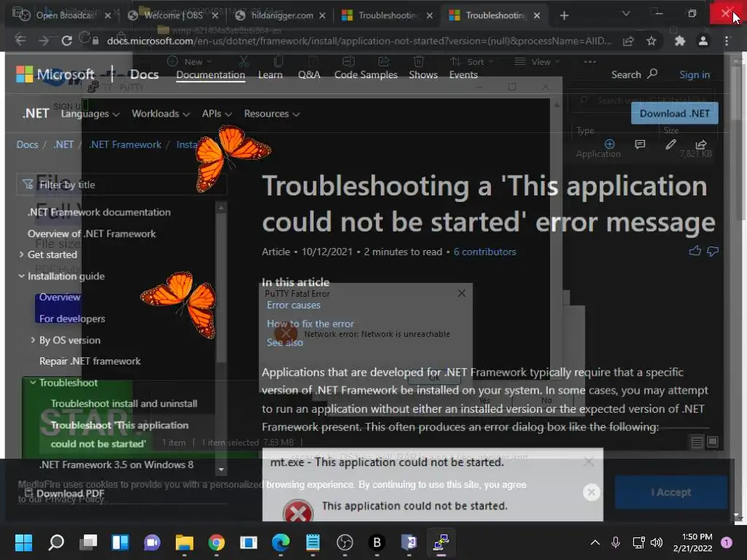Launch Google Chrome from the taskbar

pyautogui.click(x=216, y=542)
